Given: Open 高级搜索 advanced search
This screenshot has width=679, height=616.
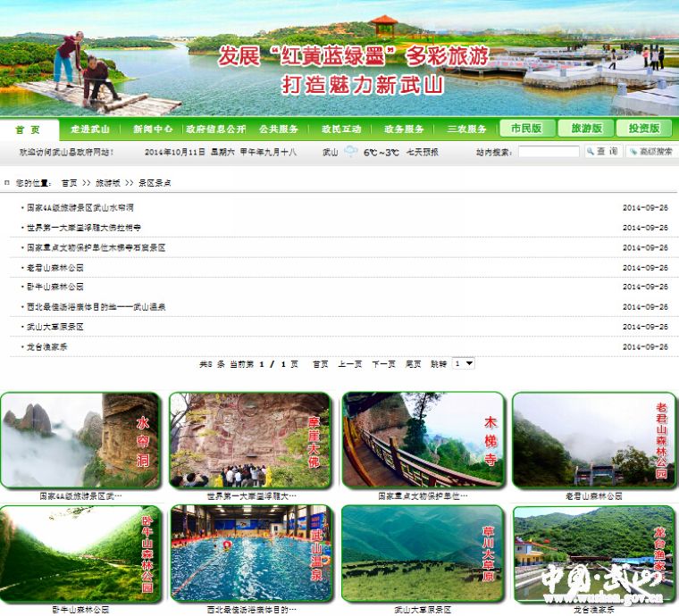Looking at the screenshot, I should pyautogui.click(x=650, y=152).
